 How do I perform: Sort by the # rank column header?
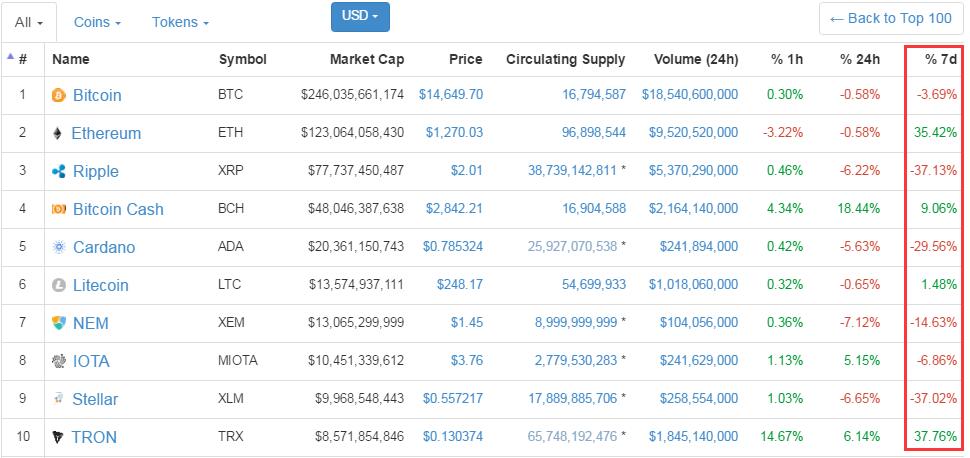[22, 60]
